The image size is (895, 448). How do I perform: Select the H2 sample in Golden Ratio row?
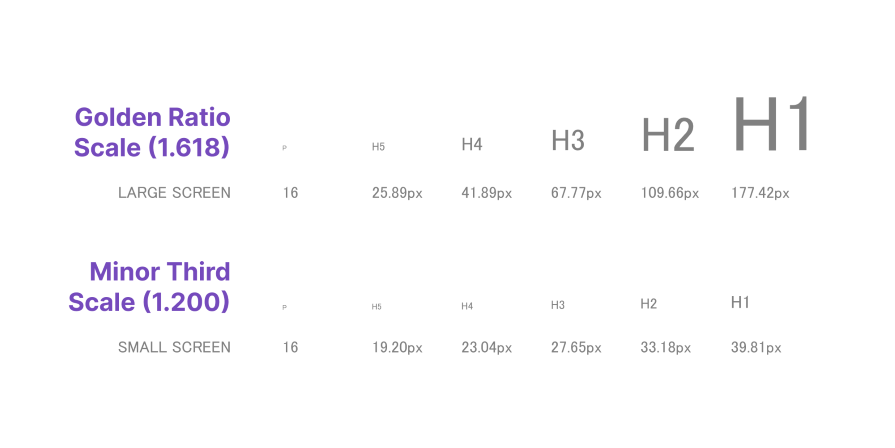[668, 135]
